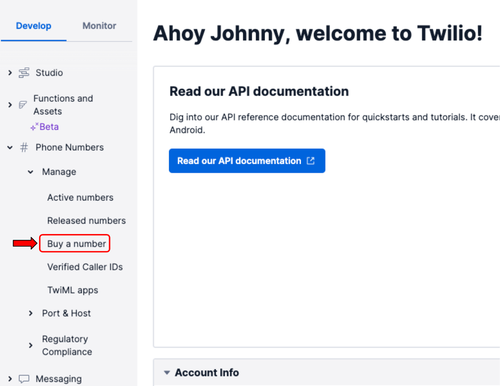Click the Studio flow icon
This screenshot has height=386, width=500.
24,72
